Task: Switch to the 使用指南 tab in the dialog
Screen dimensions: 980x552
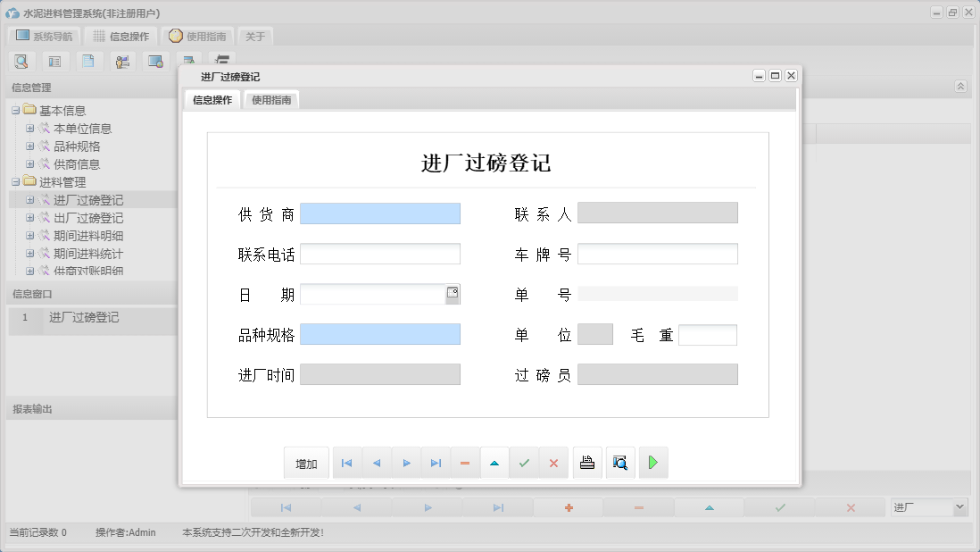Action: 270,99
